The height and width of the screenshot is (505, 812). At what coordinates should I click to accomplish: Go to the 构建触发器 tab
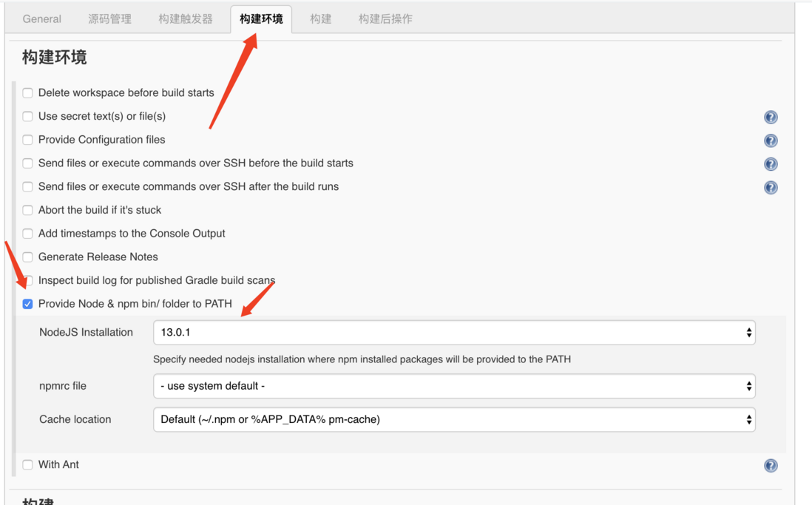tap(186, 19)
